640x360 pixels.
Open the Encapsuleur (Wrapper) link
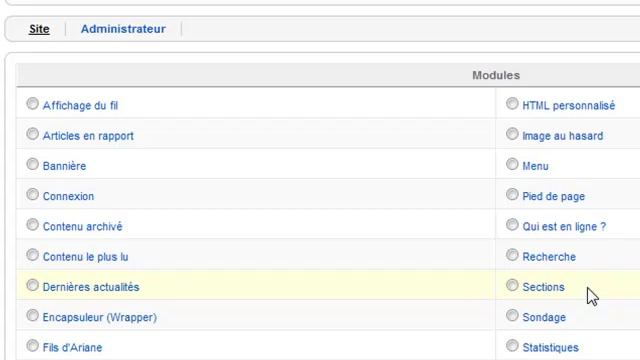(x=100, y=317)
